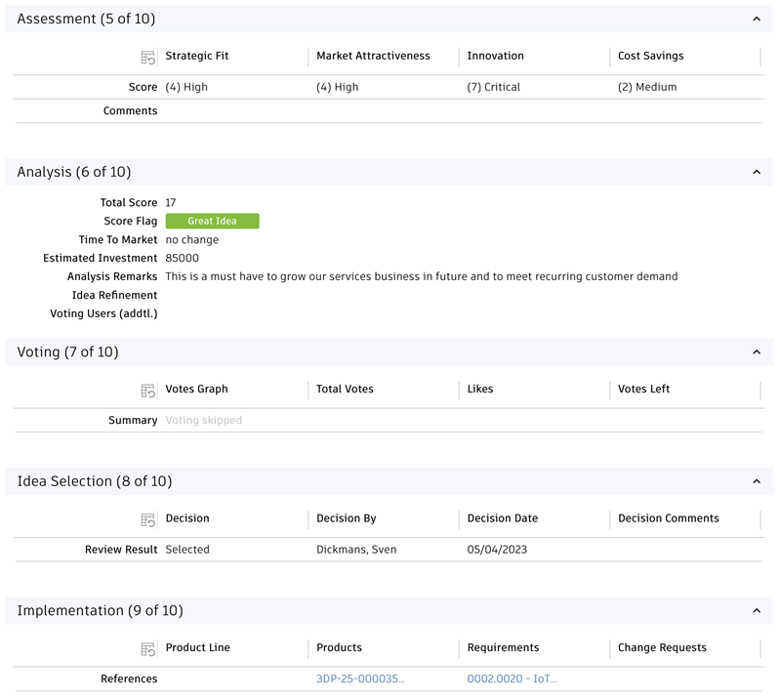Collapse the Analysis (6 of 10) section
This screenshot has height=700, width=779.
coord(757,173)
